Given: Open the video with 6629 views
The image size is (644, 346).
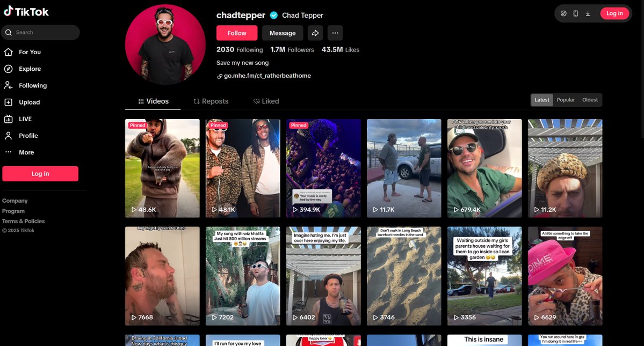Looking at the screenshot, I should (x=565, y=276).
